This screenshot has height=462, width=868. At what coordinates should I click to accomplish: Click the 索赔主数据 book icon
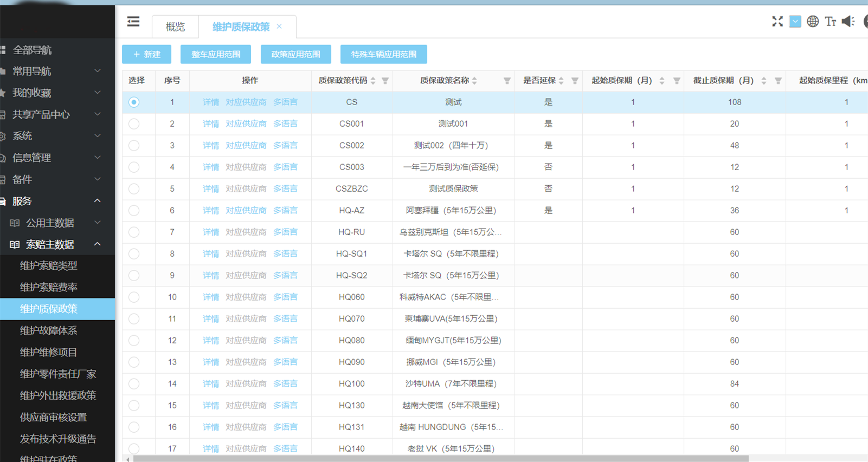click(x=15, y=244)
